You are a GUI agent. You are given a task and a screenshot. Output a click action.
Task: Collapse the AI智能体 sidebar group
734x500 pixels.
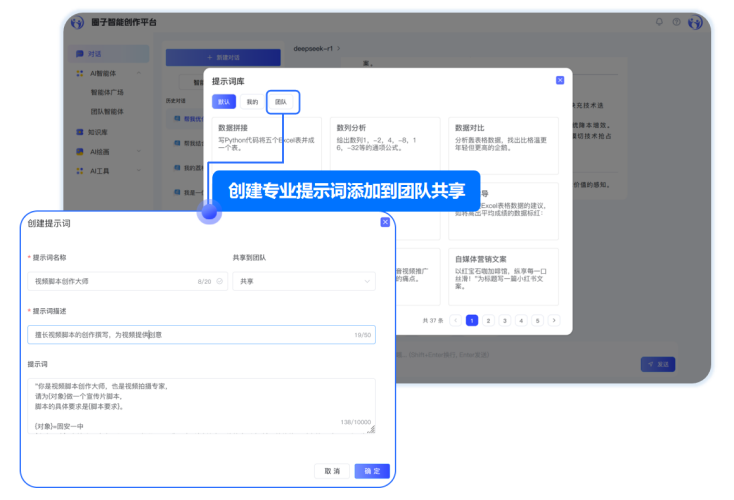[139, 74]
